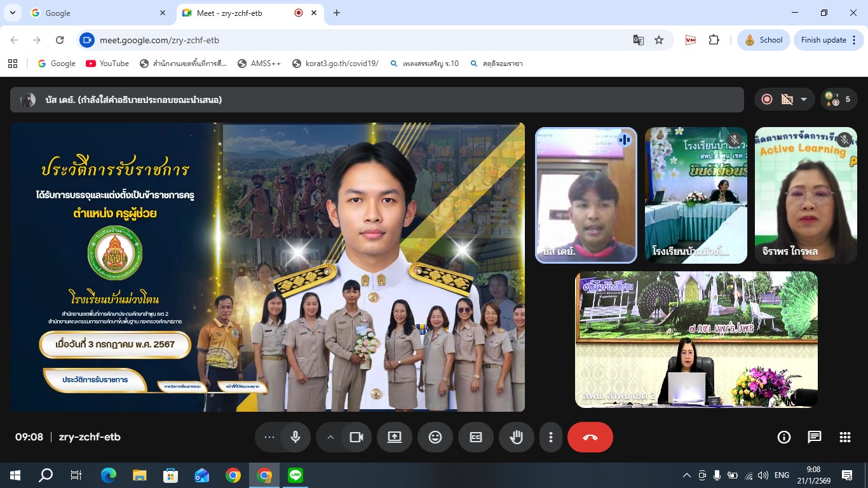Open the AMSS++ bookmark

(x=259, y=64)
